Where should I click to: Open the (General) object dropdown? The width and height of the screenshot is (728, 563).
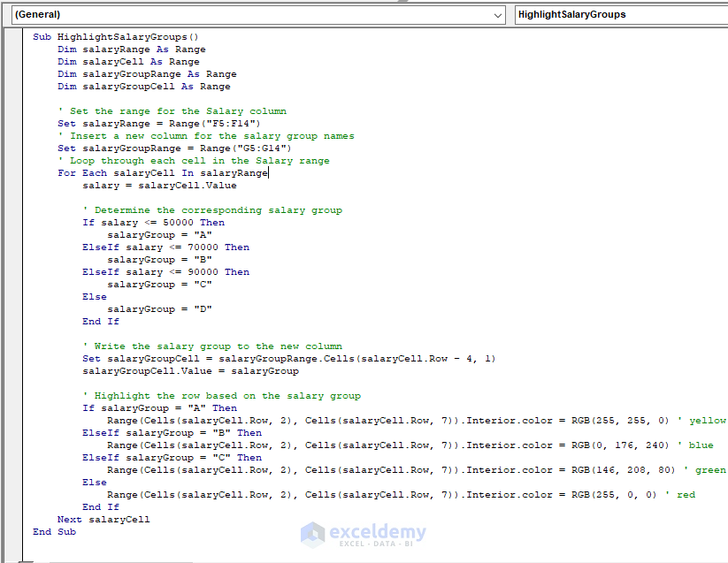coord(257,15)
